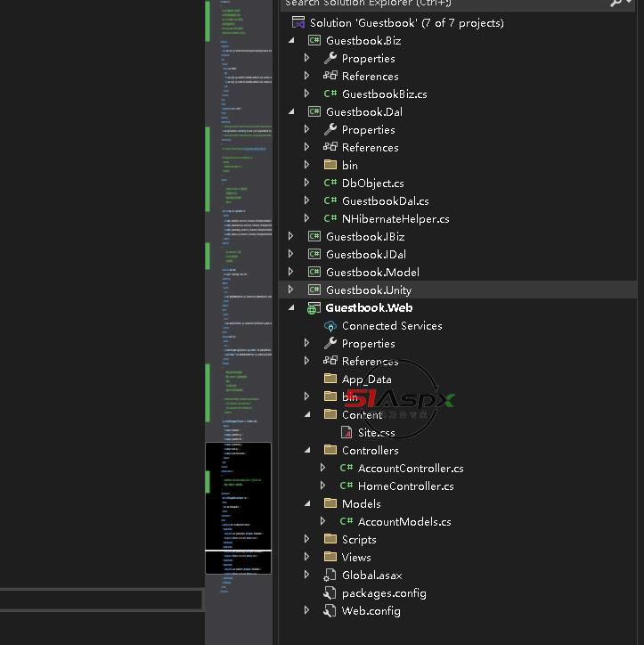Click the wrench icon beside Guestbook.Biz Properties
The width and height of the screenshot is (644, 645).
point(330,58)
